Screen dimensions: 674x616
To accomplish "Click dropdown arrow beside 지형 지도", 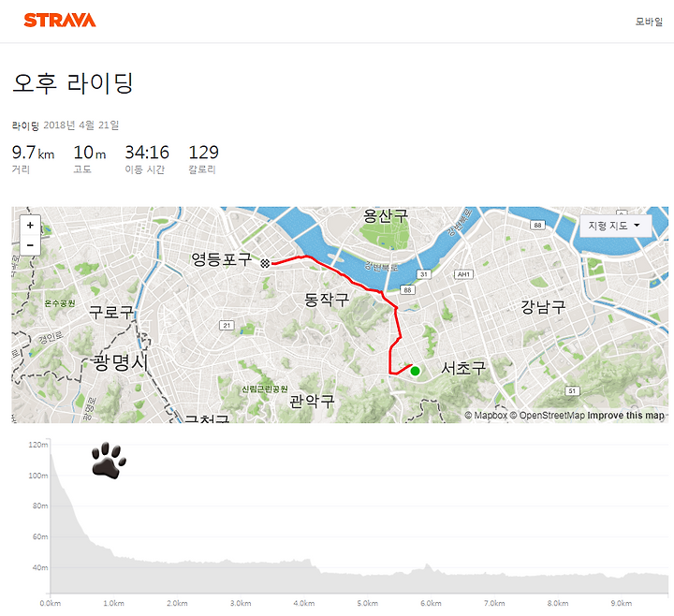I will pos(637,226).
